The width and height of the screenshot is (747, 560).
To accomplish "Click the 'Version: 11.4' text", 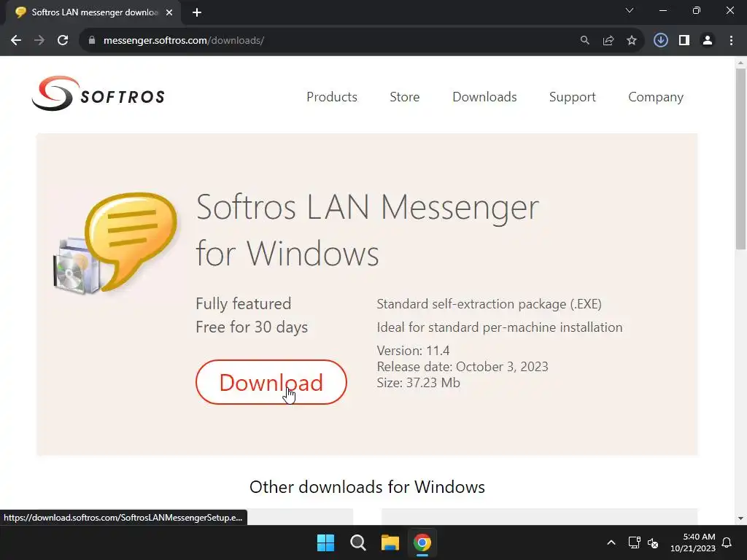I will (413, 351).
